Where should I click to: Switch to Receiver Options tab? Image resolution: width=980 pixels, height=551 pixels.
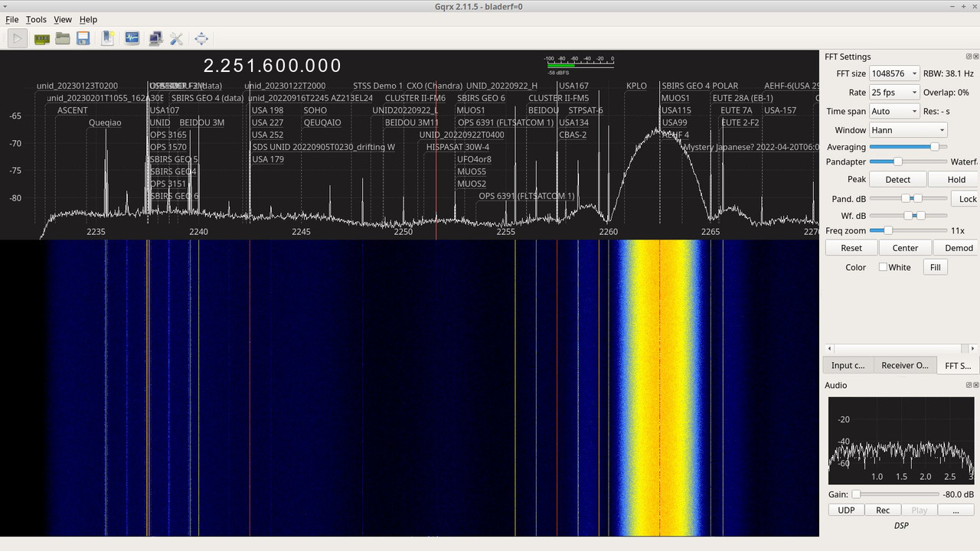point(905,365)
